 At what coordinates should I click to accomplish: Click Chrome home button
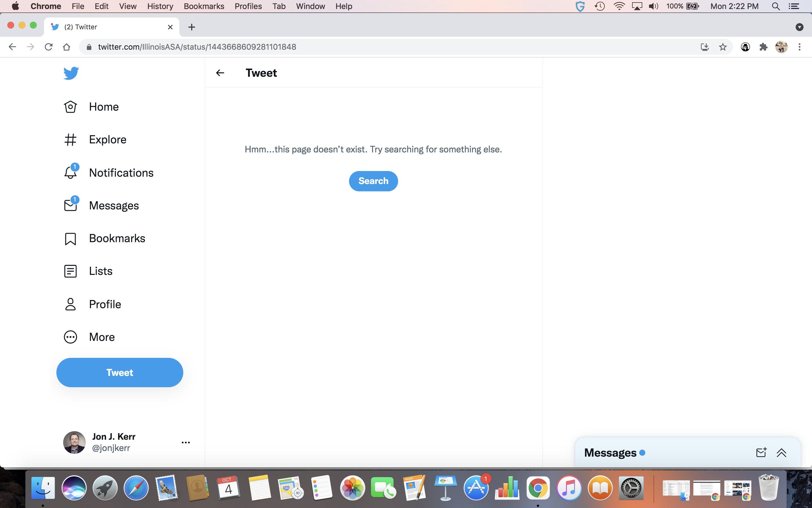67,47
